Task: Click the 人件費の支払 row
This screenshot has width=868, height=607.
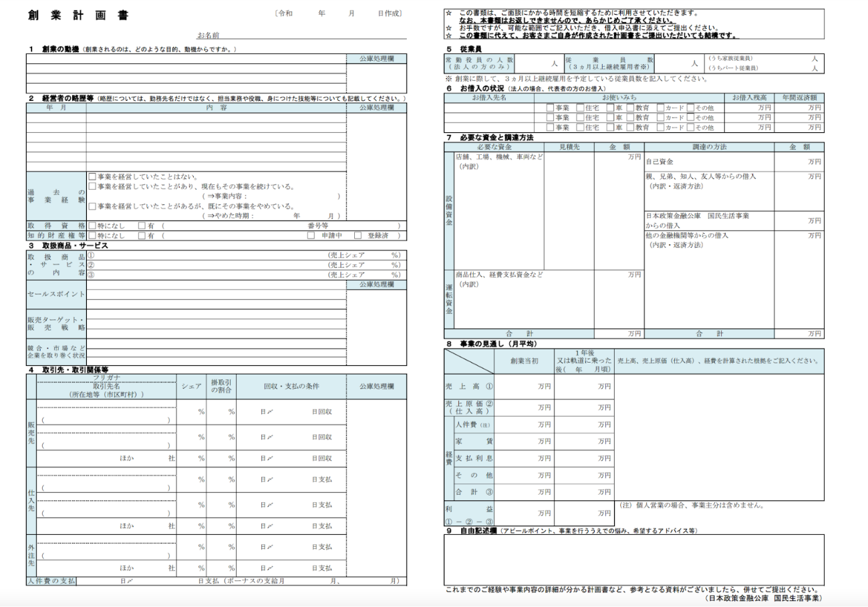Action: pyautogui.click(x=216, y=581)
